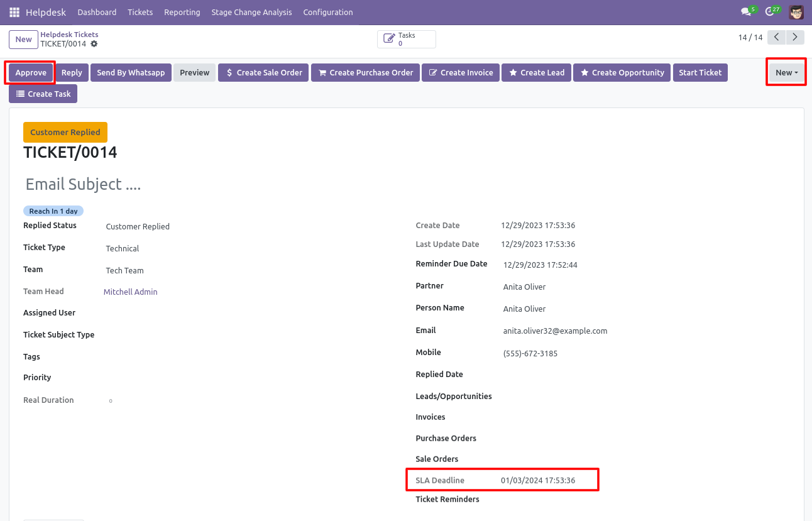Click the Reminder Due Date value

pos(540,265)
